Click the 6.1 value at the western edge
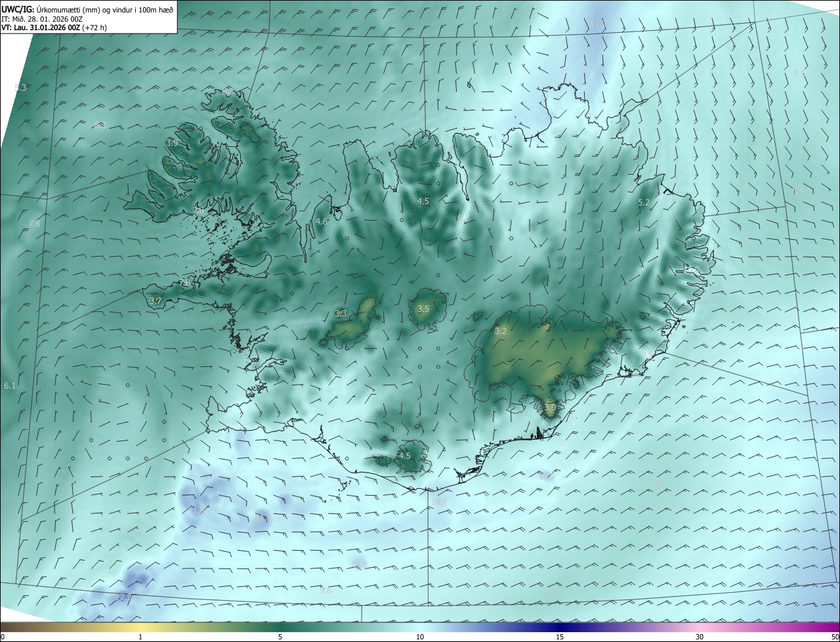 coord(10,386)
